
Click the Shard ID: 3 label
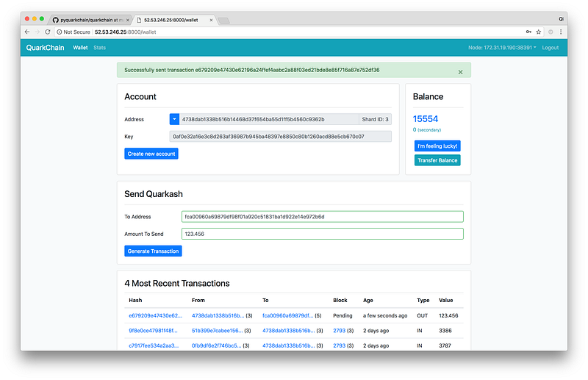pos(375,119)
